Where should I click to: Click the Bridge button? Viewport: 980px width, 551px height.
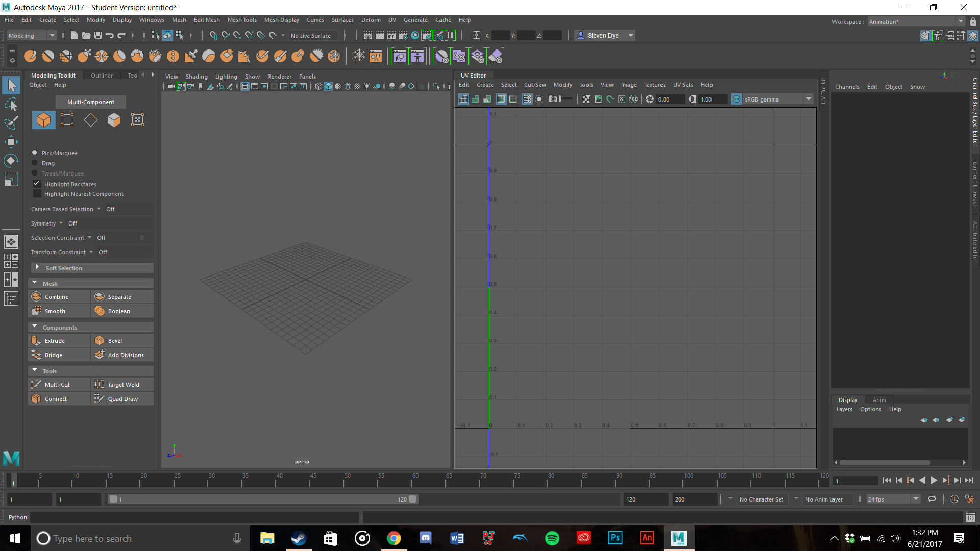click(60, 355)
